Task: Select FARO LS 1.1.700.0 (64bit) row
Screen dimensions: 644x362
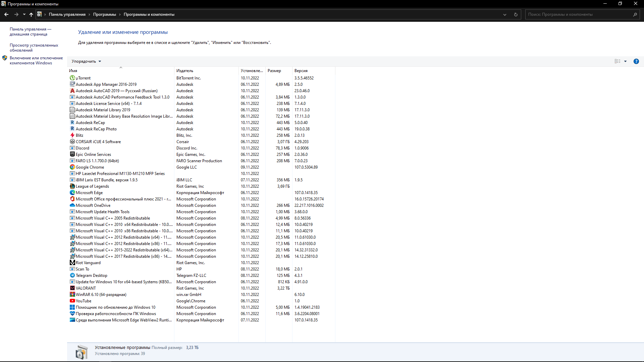Action: [x=201, y=161]
